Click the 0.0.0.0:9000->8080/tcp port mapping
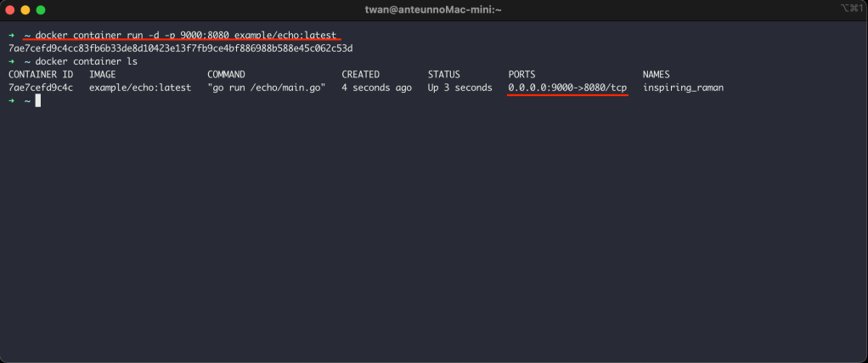This screenshot has height=363, width=868. click(x=567, y=88)
